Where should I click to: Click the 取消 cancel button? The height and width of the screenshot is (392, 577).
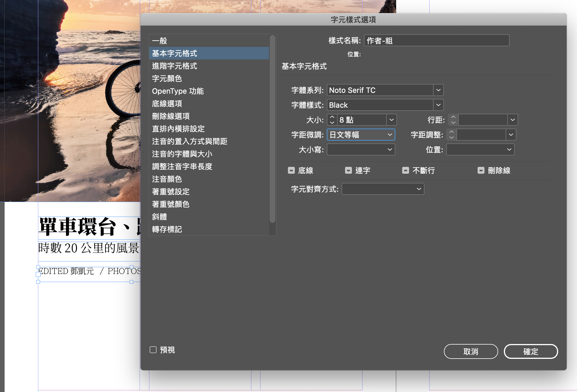click(x=470, y=351)
